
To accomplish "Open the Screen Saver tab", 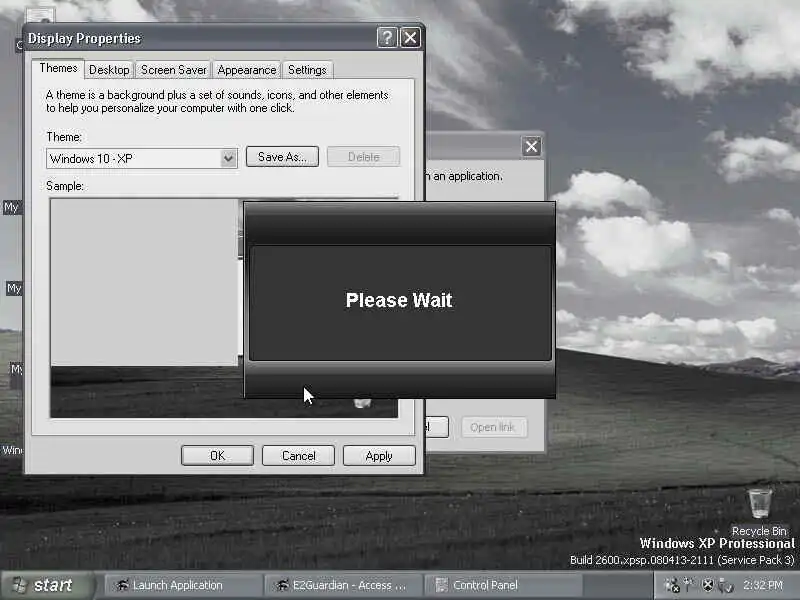I will coord(173,70).
